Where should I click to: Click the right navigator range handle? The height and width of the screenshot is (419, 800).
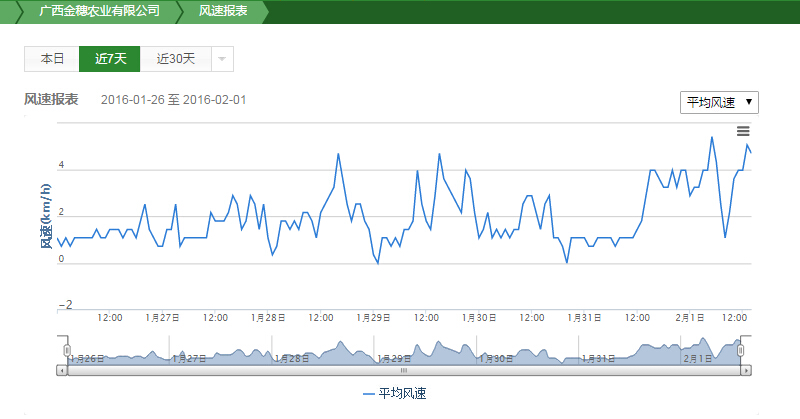click(x=741, y=350)
